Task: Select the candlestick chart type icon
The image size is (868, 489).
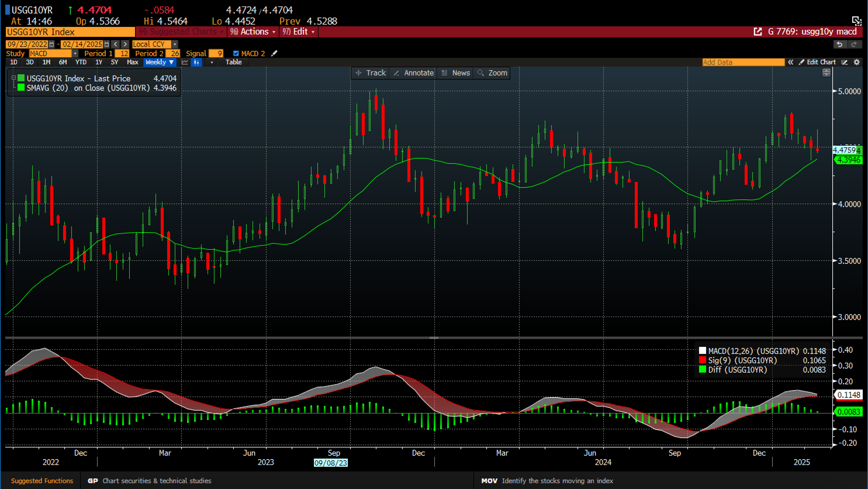Action: click(196, 62)
